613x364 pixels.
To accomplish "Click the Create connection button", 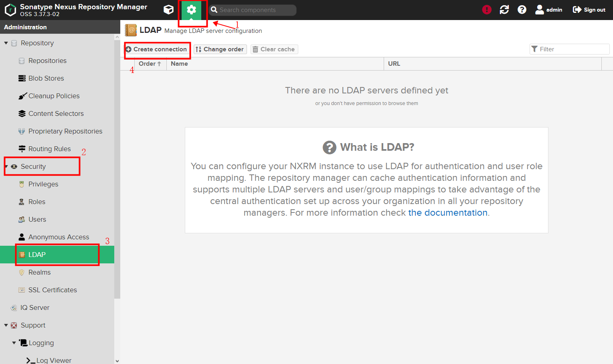I will click(x=156, y=49).
